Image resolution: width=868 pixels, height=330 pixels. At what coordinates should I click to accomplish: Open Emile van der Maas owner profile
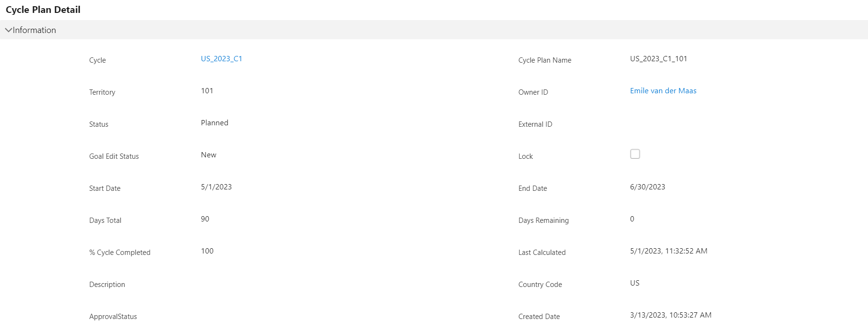pos(663,90)
